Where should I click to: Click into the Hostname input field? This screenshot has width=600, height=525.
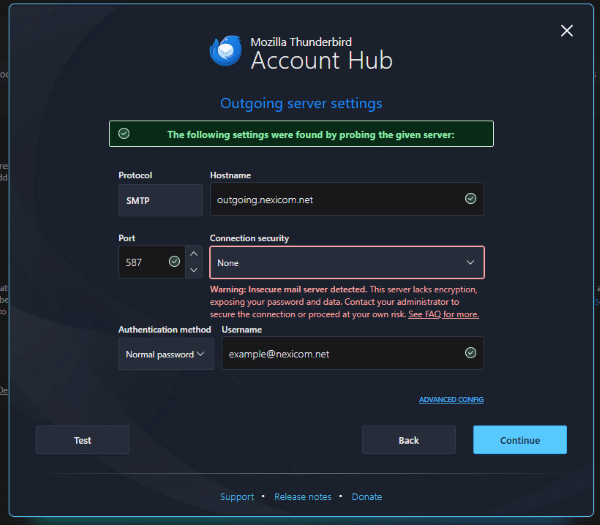347,199
